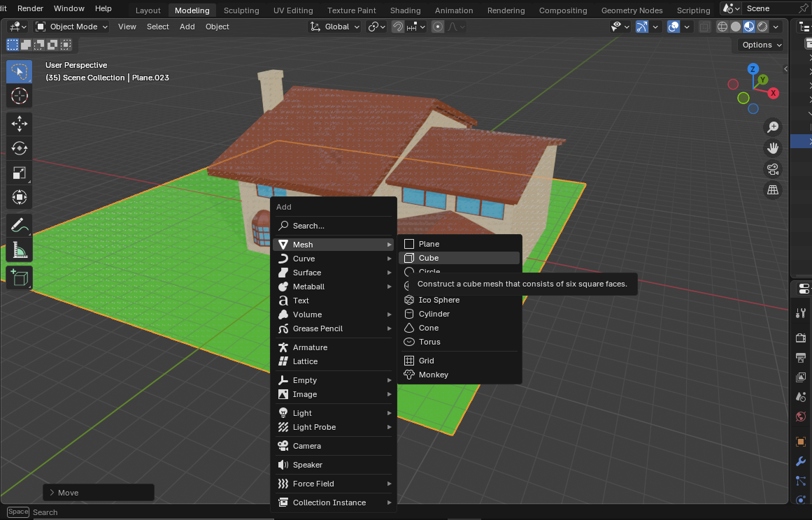Viewport: 812px width, 520px height.
Task: Switch to the Sculpting workspace tab
Action: point(241,10)
